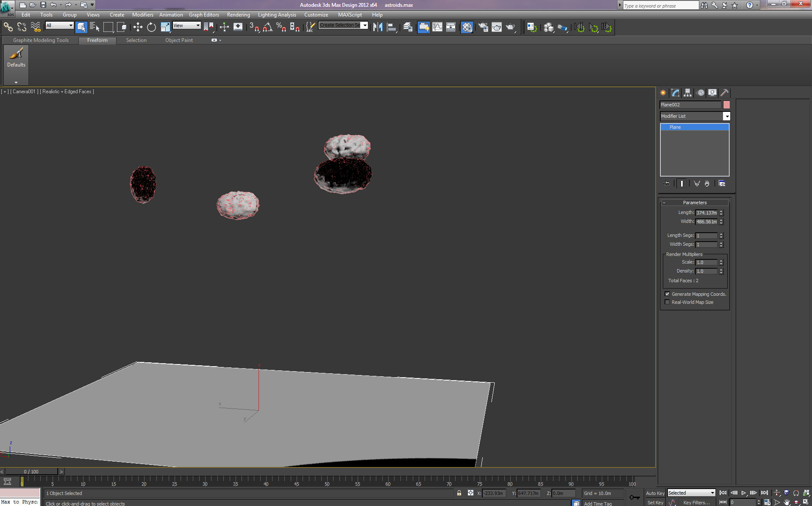Click the Key Filters button
The height and width of the screenshot is (506, 812).
coord(696,503)
